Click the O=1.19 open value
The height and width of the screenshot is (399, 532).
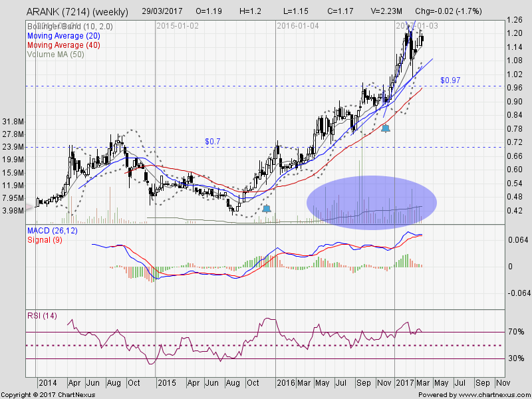(209, 11)
